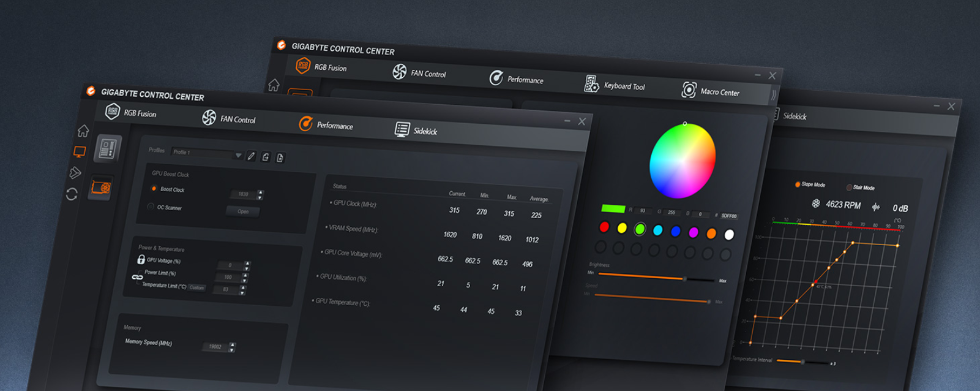Click export profile icon right of import
The height and width of the screenshot is (391, 980).
click(x=280, y=158)
